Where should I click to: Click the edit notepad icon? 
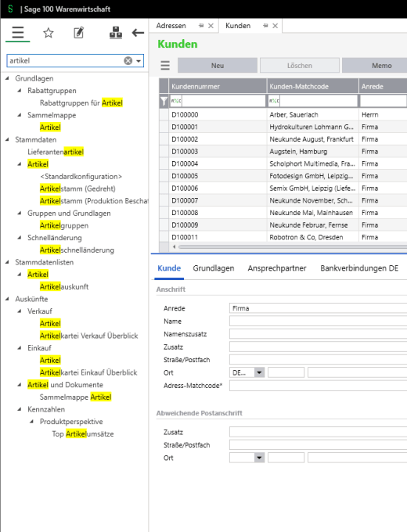pos(79,33)
